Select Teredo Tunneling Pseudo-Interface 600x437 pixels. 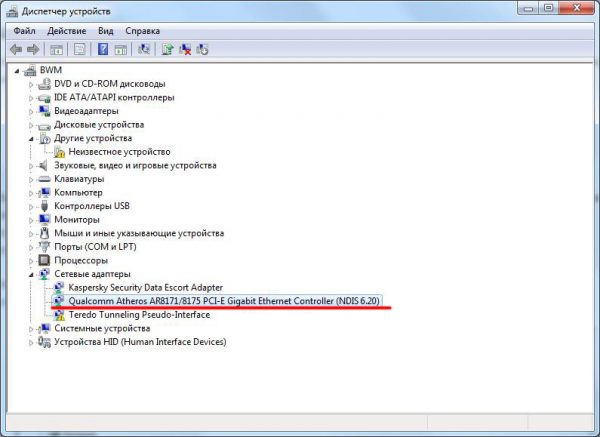[139, 315]
